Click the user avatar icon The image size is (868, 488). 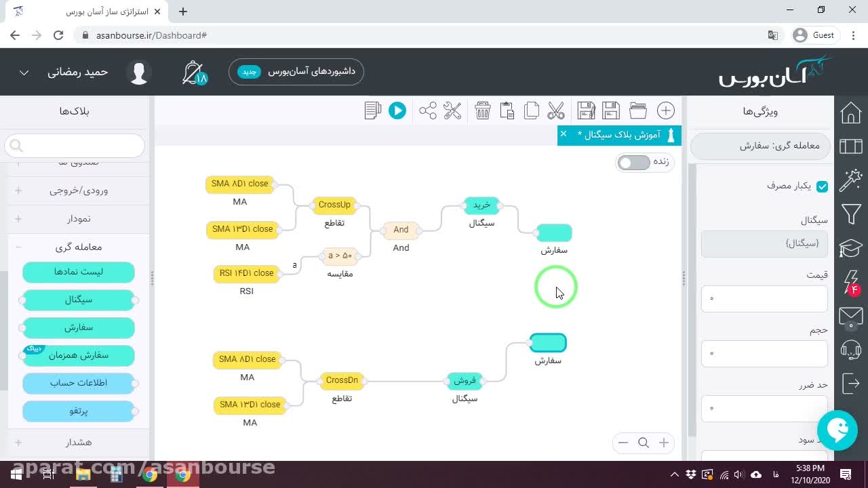tap(139, 73)
